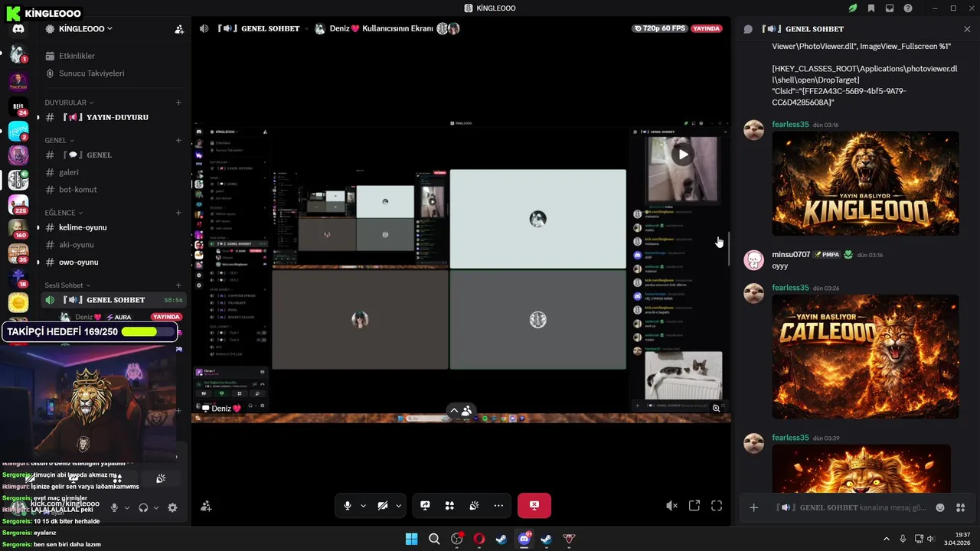Add a channel to GENEL category
Image resolution: width=980 pixels, height=551 pixels.
coord(178,141)
